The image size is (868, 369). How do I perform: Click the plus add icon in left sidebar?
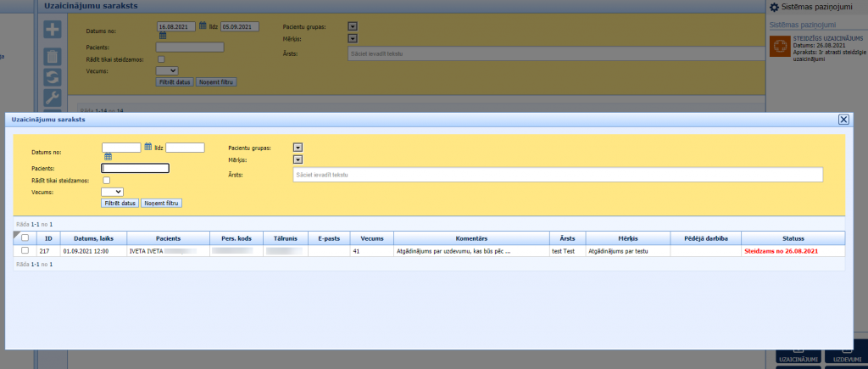tap(53, 29)
